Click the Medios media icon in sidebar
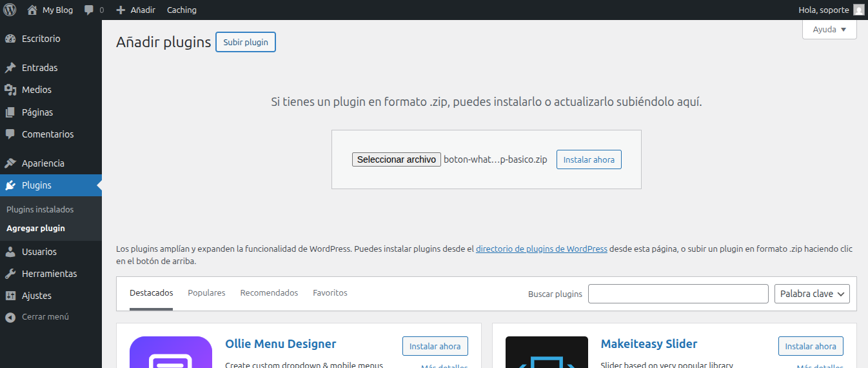868x368 pixels. pos(10,90)
